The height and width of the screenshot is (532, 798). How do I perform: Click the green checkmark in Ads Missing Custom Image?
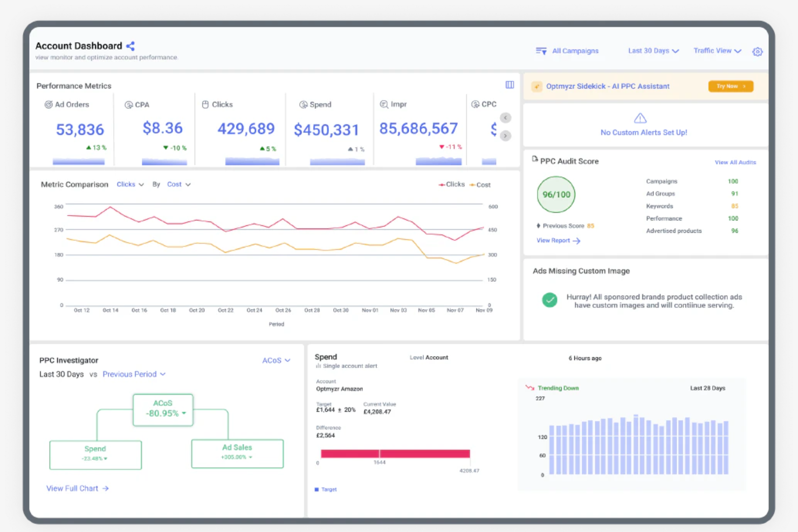point(549,300)
